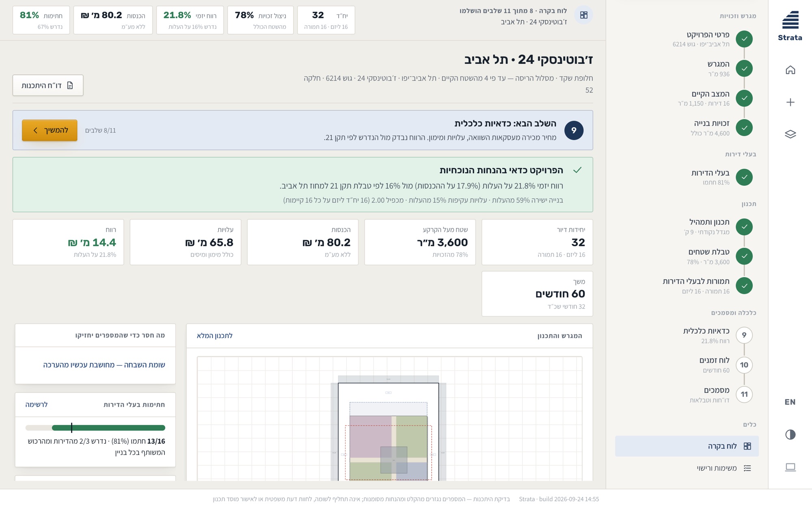Go to step 9 circle 'כדאיות כלכלית'

[744, 335]
